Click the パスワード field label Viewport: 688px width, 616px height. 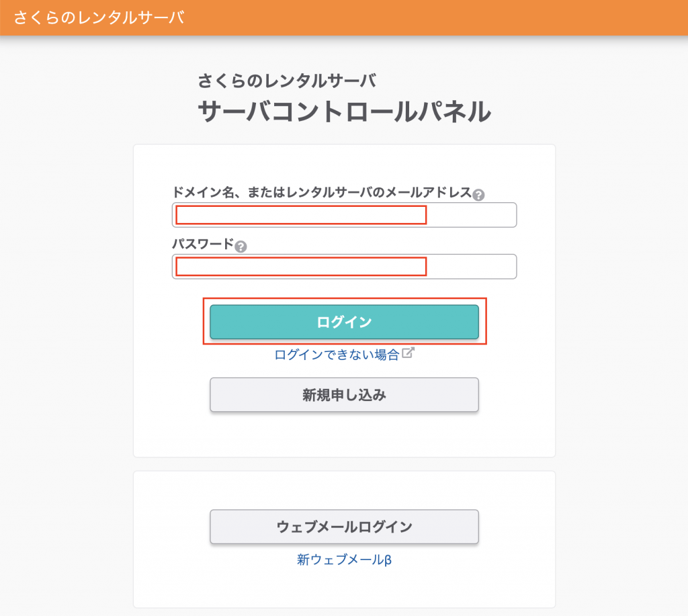[x=203, y=243]
